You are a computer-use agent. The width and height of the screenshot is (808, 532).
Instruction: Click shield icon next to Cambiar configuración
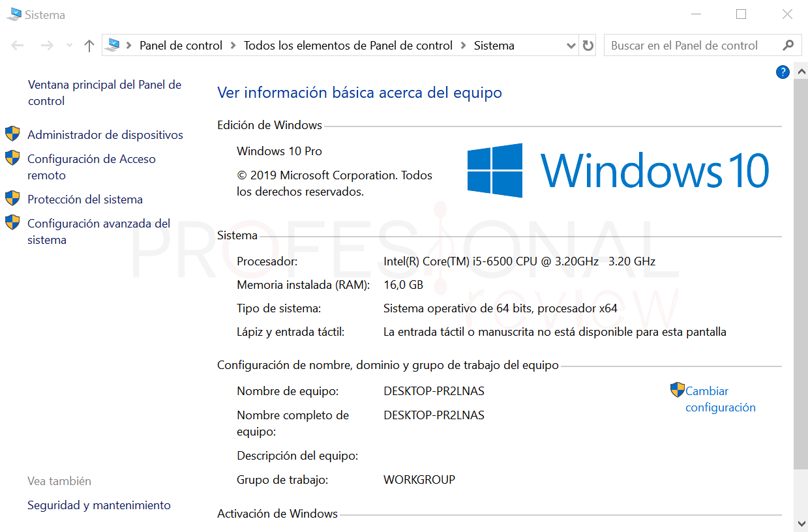point(678,390)
